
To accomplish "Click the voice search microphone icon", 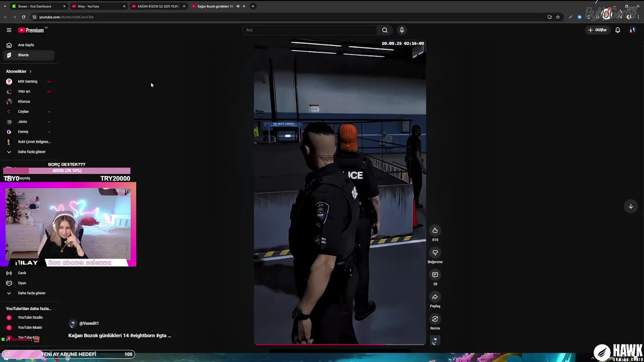I will (x=401, y=30).
